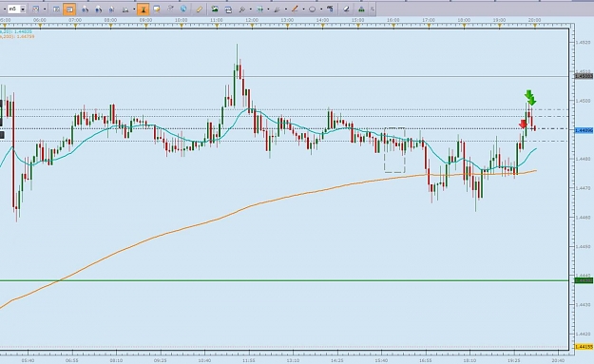Click the green landscape picture icon

[215, 10]
